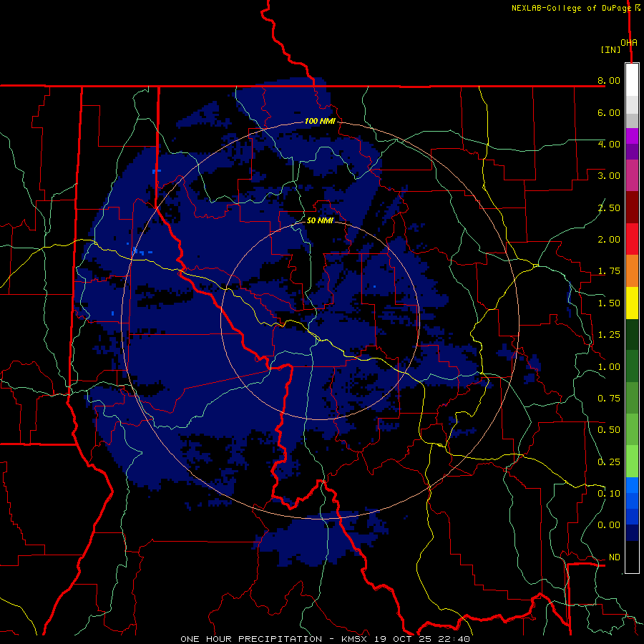Image resolution: width=644 pixels, height=644 pixels.
Task: Select the darkest green swatch below 1.50
Action: point(632,334)
